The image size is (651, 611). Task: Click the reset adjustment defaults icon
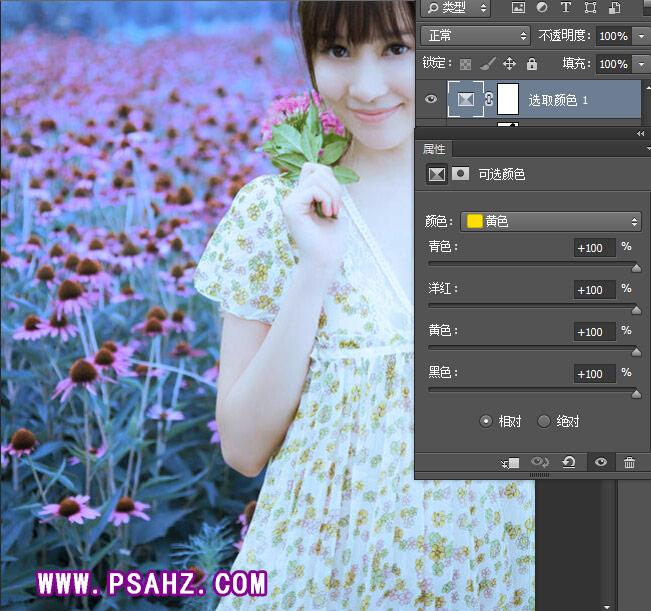pyautogui.click(x=568, y=463)
